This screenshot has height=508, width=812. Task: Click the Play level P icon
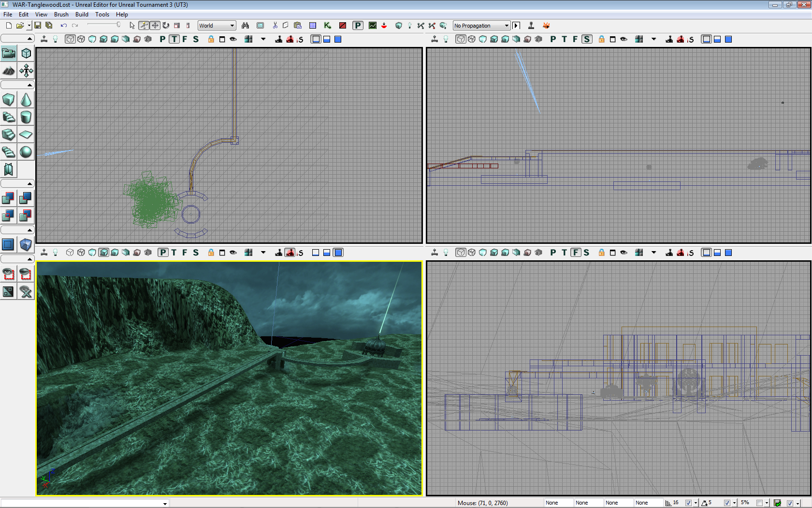pos(358,26)
